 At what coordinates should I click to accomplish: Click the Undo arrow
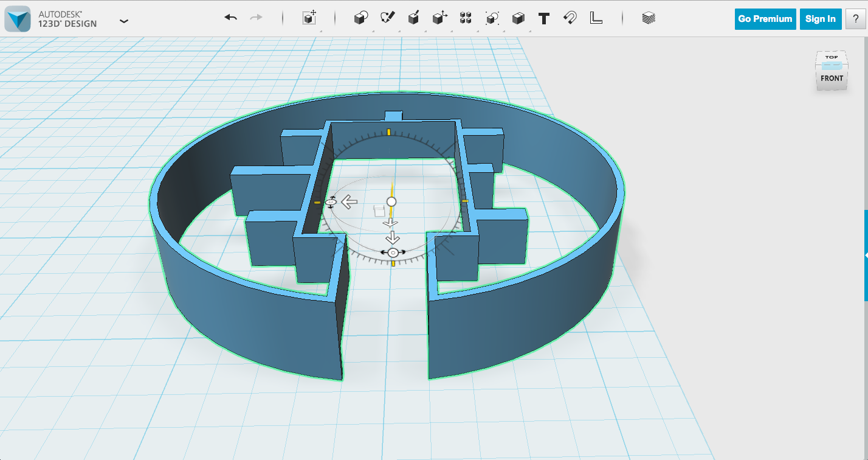[230, 18]
